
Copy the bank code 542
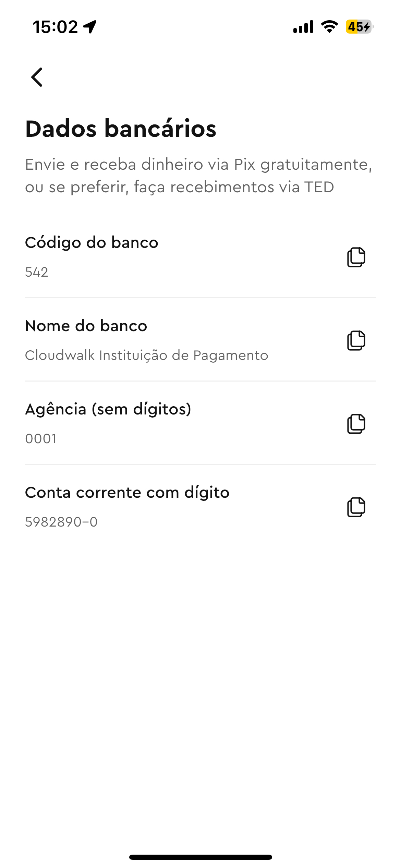click(356, 257)
